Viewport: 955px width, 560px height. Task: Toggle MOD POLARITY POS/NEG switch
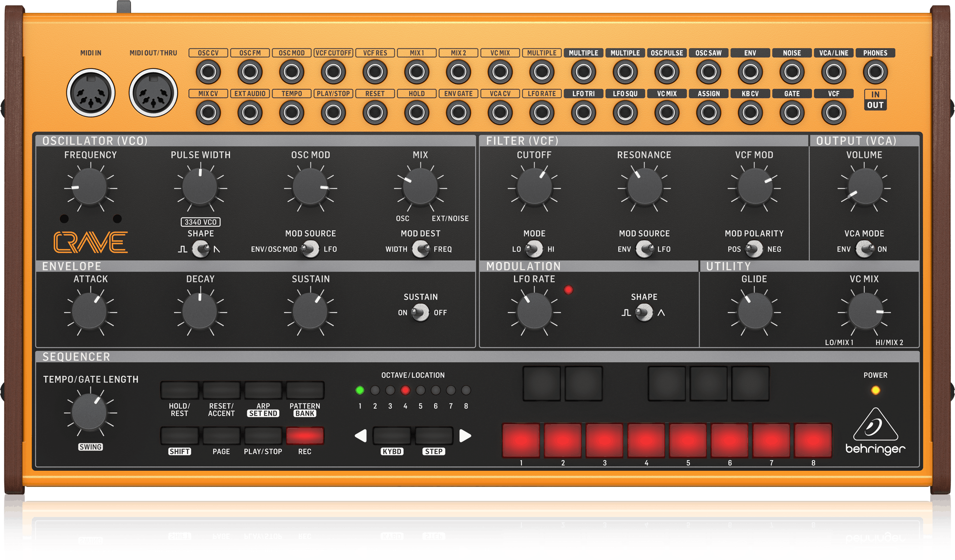pos(754,249)
